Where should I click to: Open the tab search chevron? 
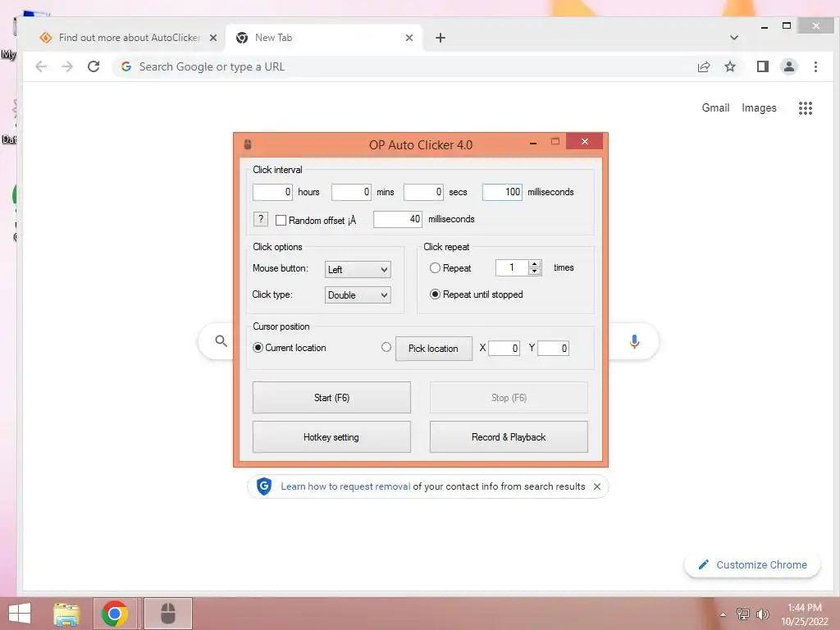pyautogui.click(x=734, y=38)
